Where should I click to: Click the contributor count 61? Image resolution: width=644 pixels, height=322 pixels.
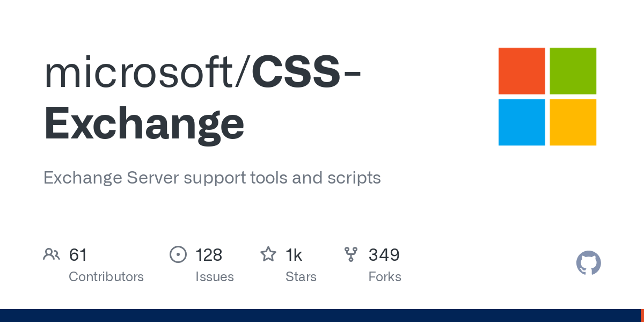pos(78,255)
